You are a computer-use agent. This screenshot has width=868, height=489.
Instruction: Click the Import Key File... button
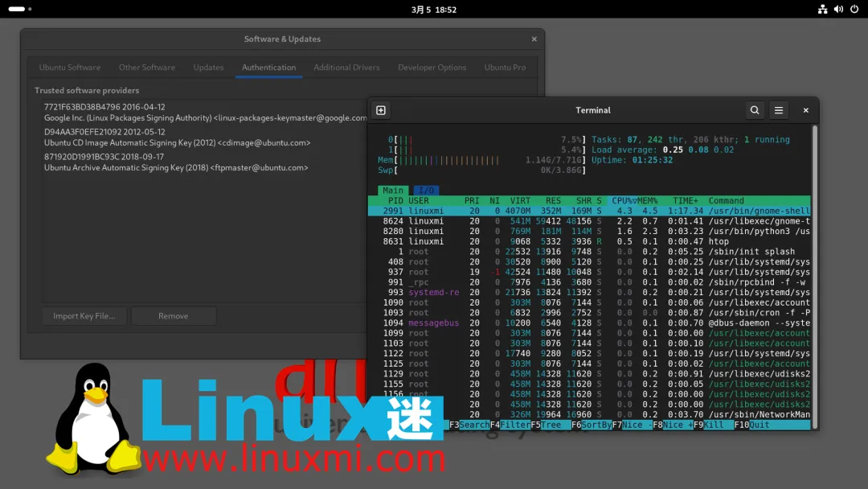pyautogui.click(x=84, y=315)
